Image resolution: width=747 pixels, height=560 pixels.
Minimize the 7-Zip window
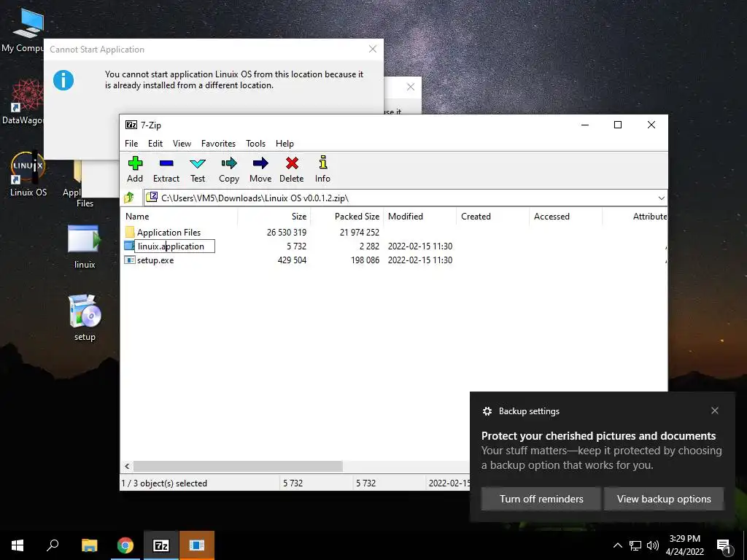[585, 125]
